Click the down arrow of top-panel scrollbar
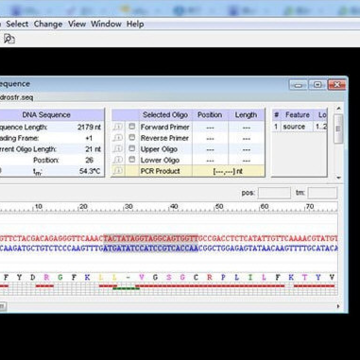 coord(338,178)
